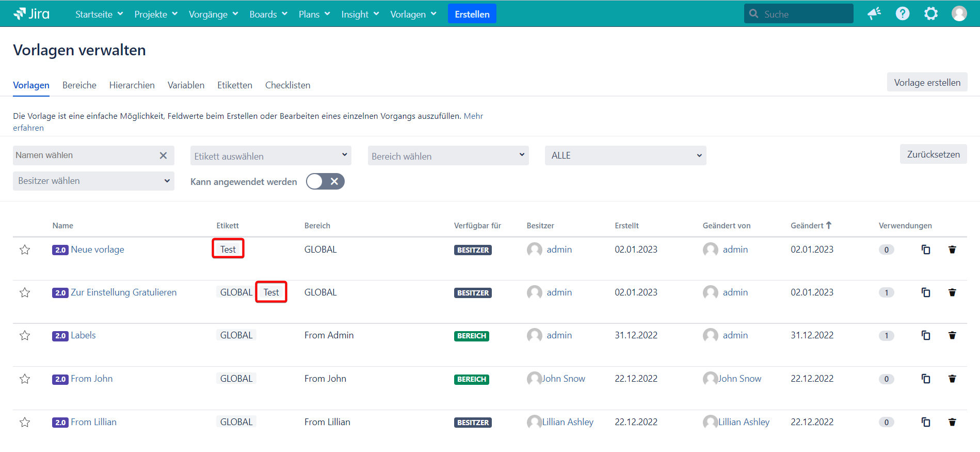Delete the From Lillian template
980x452 pixels.
pyautogui.click(x=952, y=423)
